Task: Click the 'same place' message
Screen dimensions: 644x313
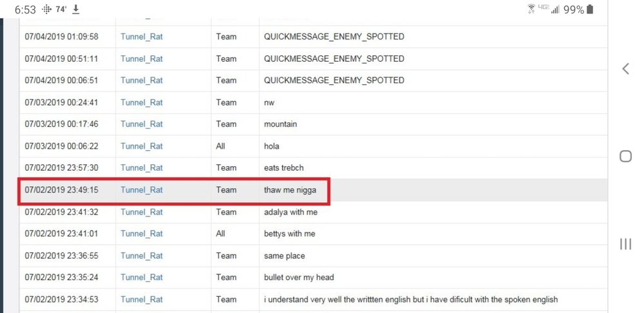Action: 284,256
